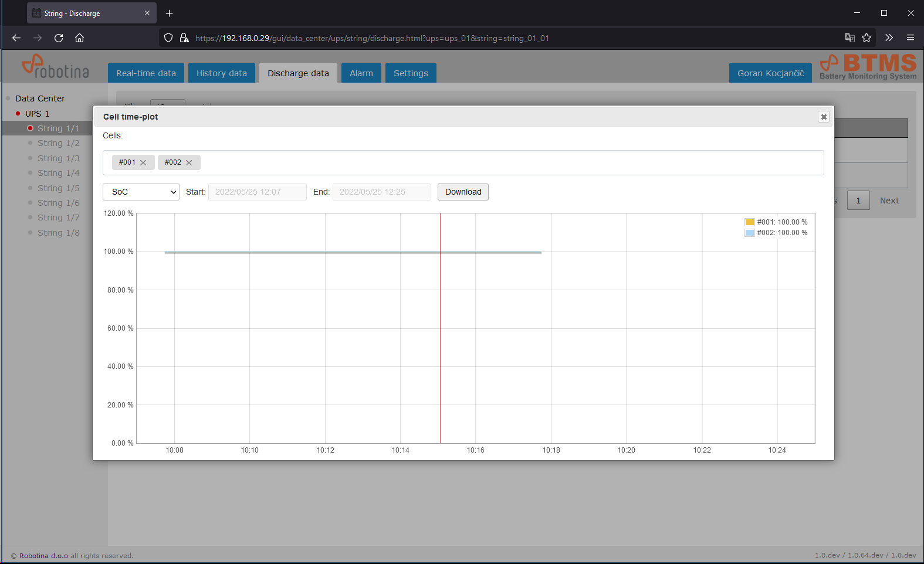Select Data Center tree node
924x564 pixels.
point(40,98)
